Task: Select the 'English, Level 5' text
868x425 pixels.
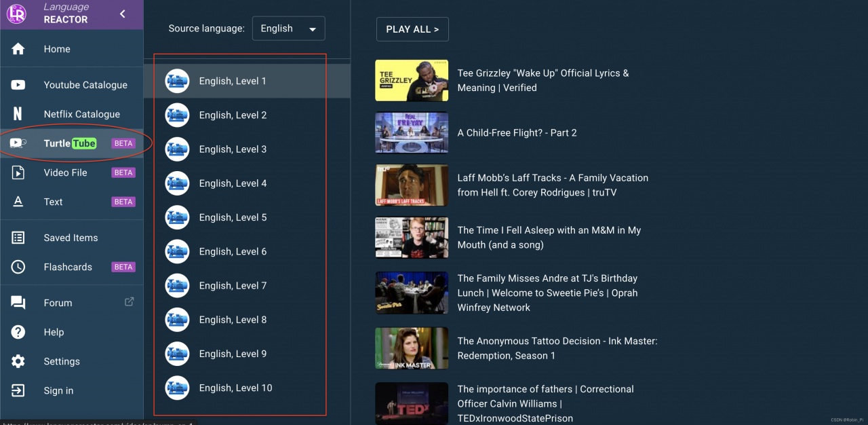Action: click(x=233, y=217)
